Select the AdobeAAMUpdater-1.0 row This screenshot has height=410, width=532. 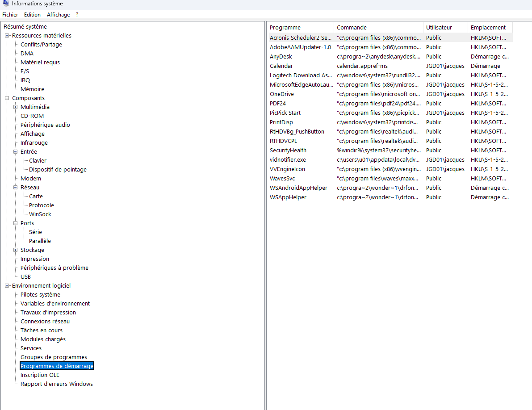(x=390, y=47)
